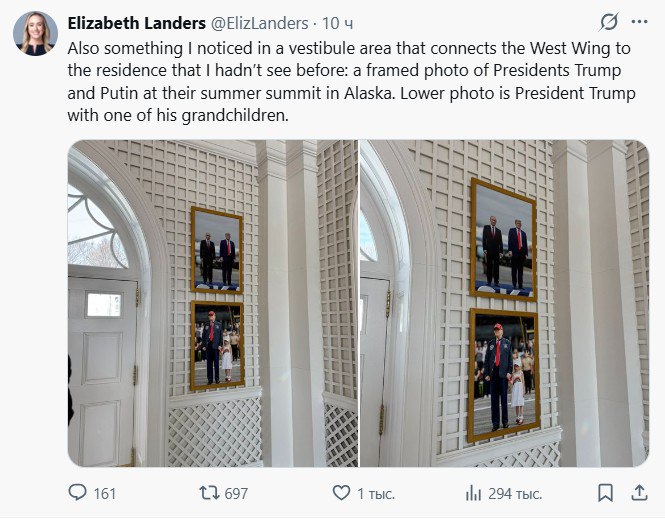Open Elizabeth Landers' profile avatar
This screenshot has height=519, width=665.
coord(35,34)
